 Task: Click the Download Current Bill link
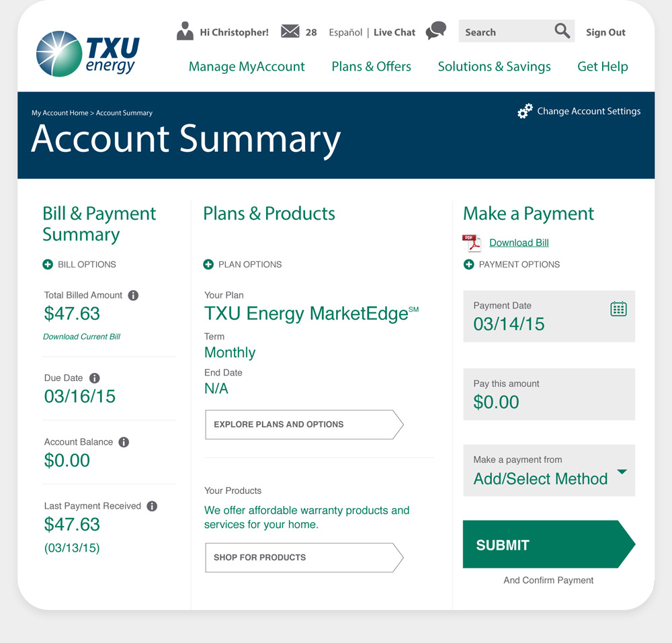pyautogui.click(x=81, y=337)
